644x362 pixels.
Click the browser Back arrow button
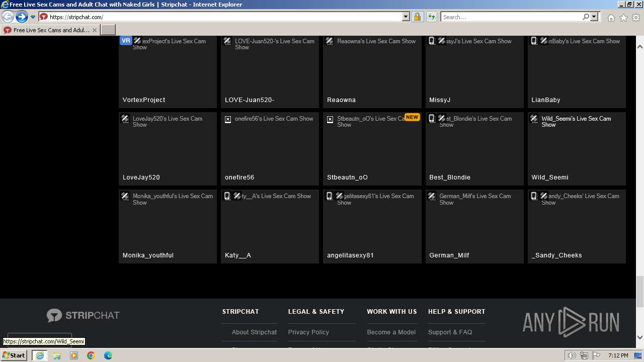pyautogui.click(x=8, y=17)
